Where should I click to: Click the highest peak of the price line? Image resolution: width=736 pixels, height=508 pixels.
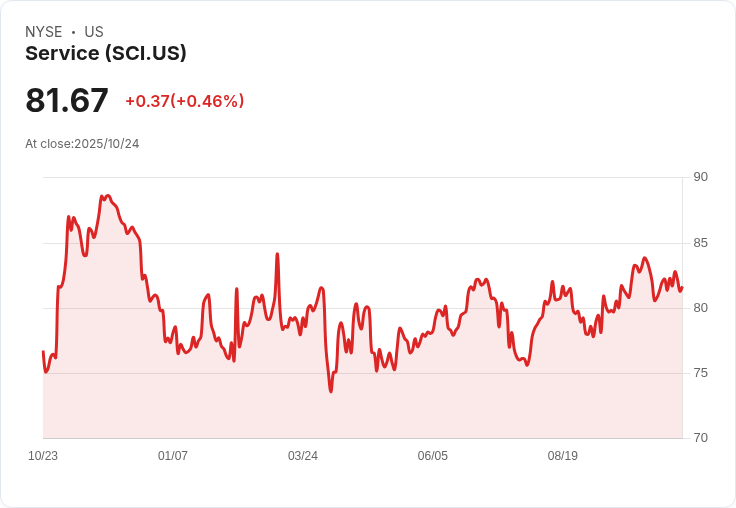coord(106,196)
